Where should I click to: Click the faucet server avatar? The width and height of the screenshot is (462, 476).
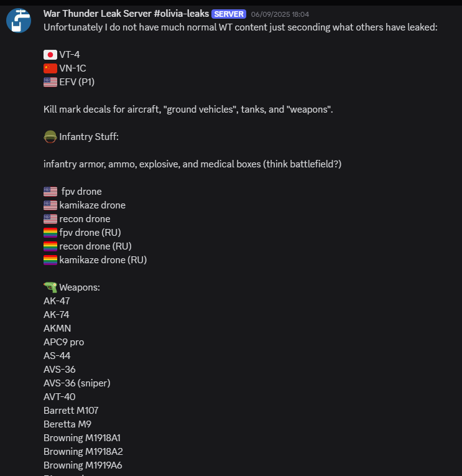pos(19,21)
